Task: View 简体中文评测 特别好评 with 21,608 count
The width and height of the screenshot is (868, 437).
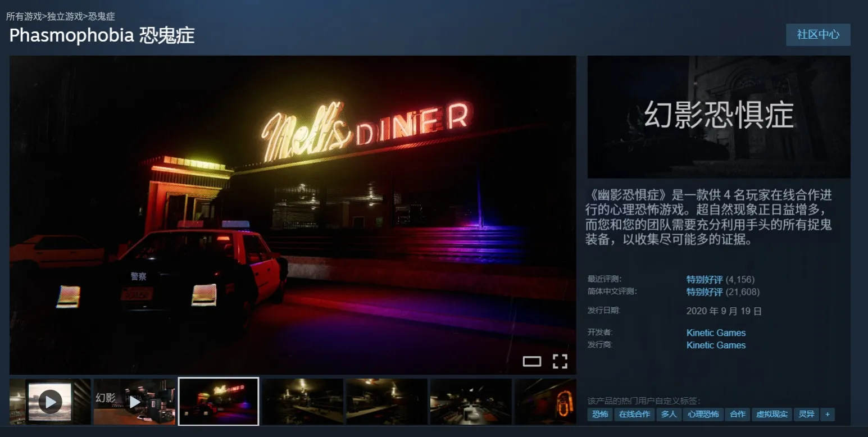Action: 704,292
